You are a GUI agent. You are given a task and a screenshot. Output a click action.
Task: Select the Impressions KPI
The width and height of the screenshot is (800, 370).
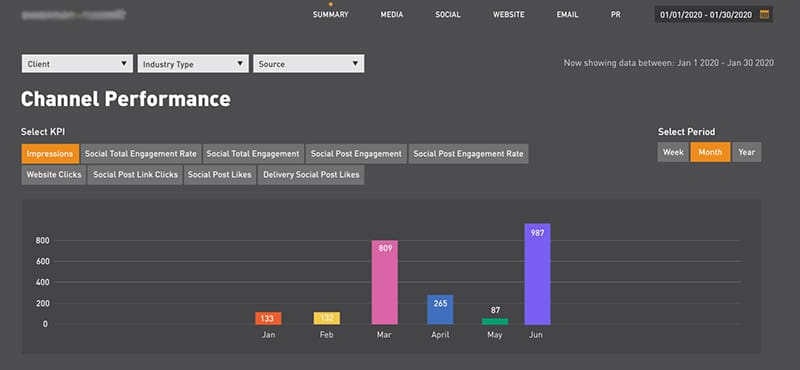click(50, 154)
